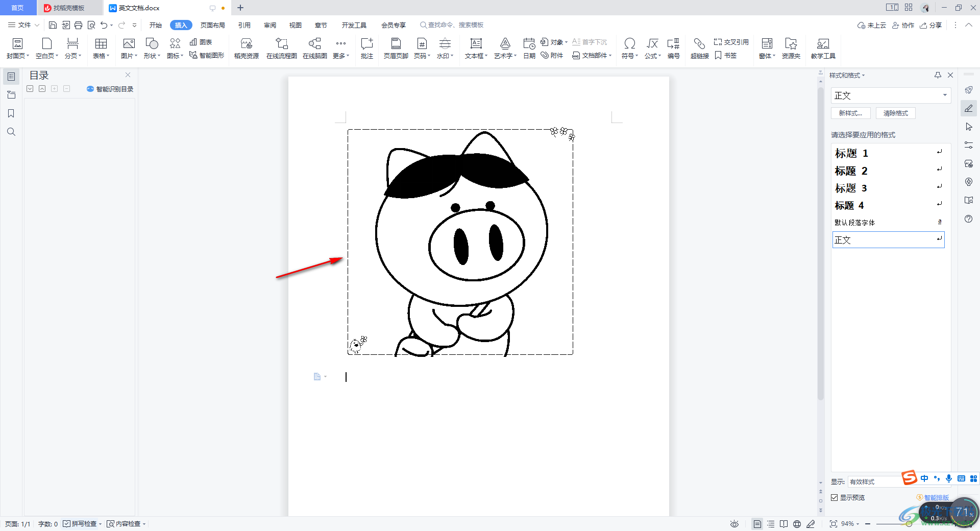This screenshot has width=980, height=531.
Task: Click the 清除格式 button
Action: (x=896, y=113)
